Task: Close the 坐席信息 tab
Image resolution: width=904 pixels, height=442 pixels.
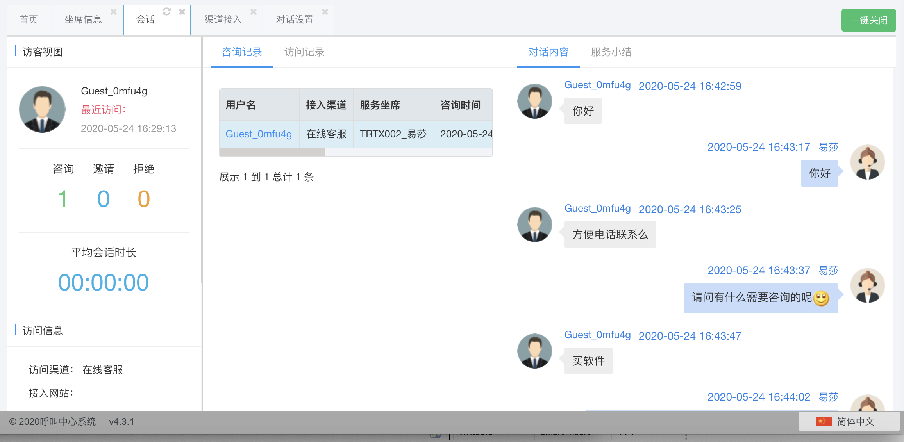Action: (114, 12)
